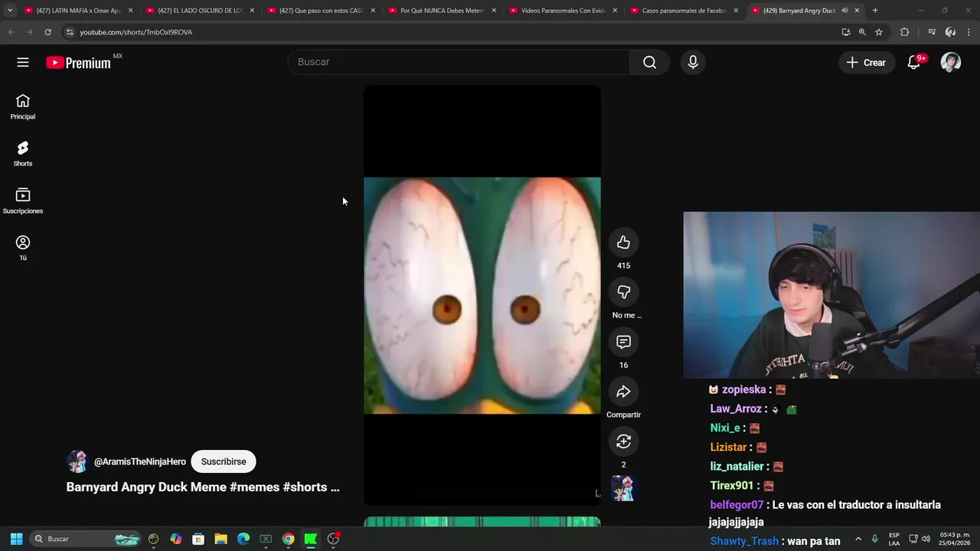Open Microsoft Store from the taskbar
Image resolution: width=980 pixels, height=551 pixels.
198,539
